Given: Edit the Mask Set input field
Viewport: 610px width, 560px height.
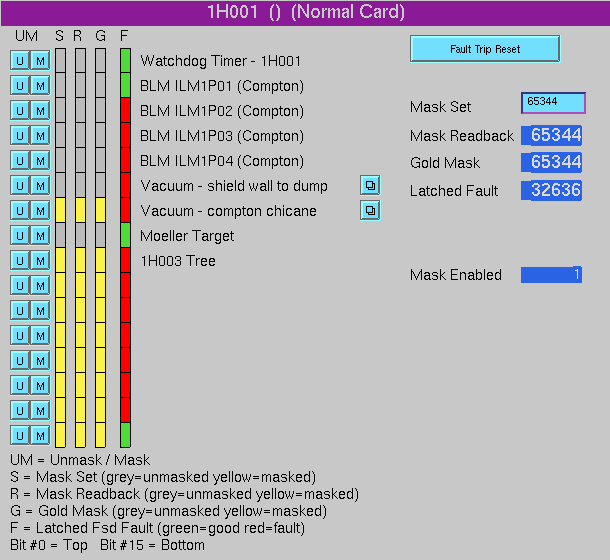Looking at the screenshot, I should pyautogui.click(x=553, y=103).
